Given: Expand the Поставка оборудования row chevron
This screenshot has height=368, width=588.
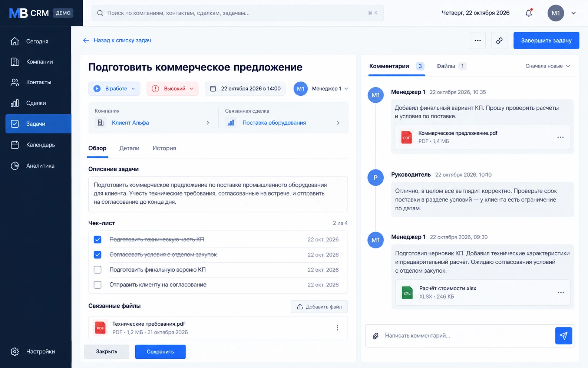Looking at the screenshot, I should coord(338,123).
